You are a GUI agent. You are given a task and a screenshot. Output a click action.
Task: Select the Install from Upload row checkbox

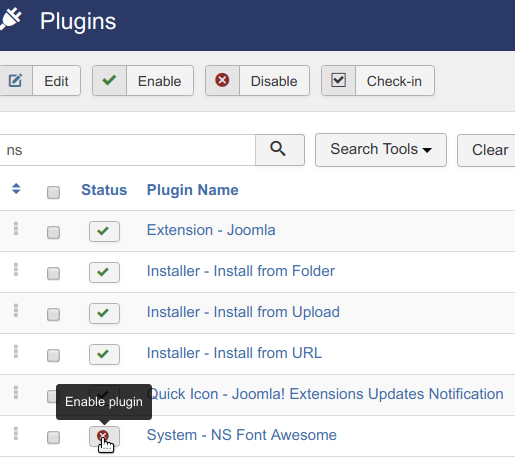[53, 314]
